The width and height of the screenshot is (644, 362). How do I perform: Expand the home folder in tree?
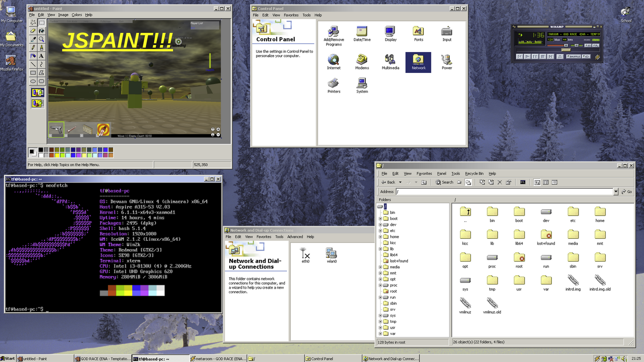coord(380,237)
